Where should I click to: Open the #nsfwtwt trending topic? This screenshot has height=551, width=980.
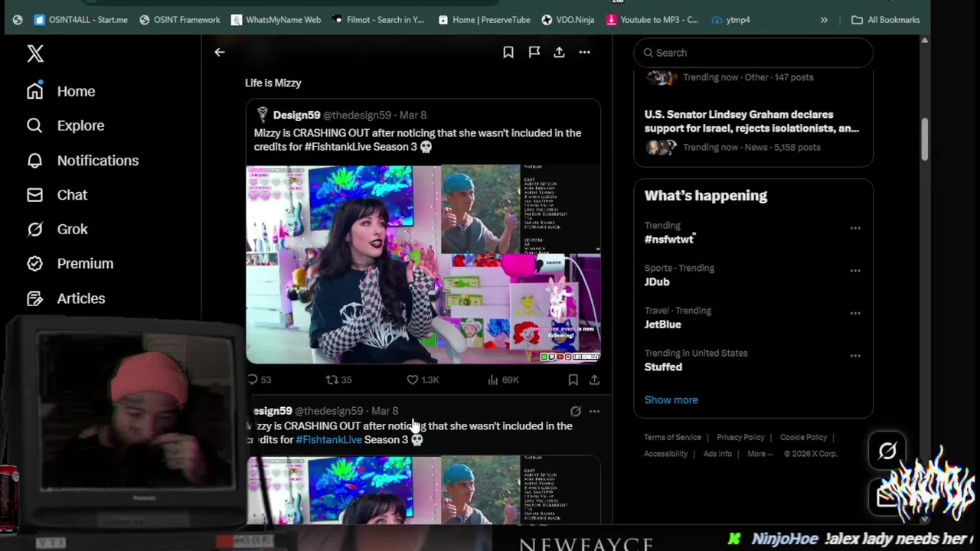669,240
